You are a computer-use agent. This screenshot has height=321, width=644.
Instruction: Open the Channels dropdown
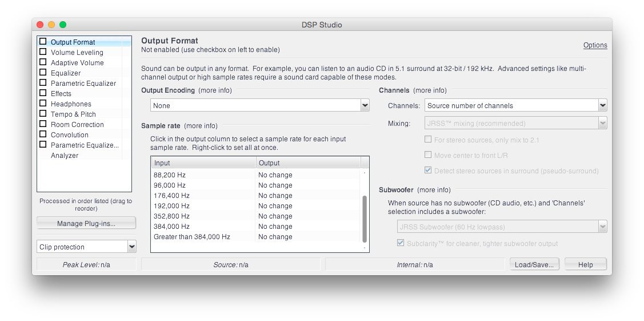(x=515, y=106)
